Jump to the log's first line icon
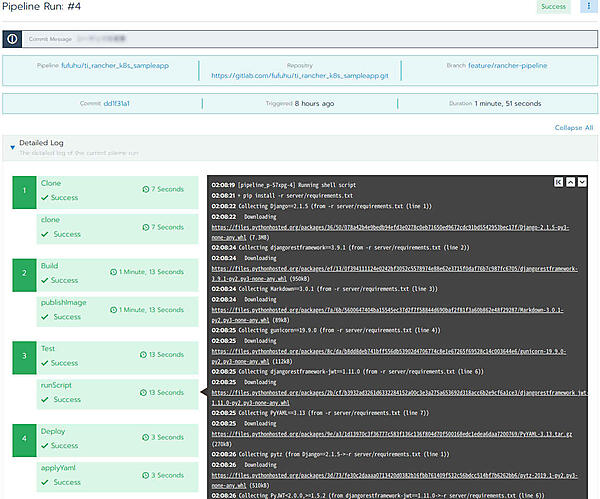 (x=559, y=182)
